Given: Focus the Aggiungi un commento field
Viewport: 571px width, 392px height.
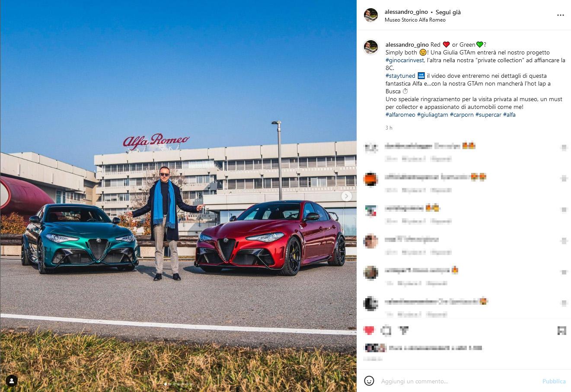Looking at the screenshot, I should pyautogui.click(x=458, y=381).
